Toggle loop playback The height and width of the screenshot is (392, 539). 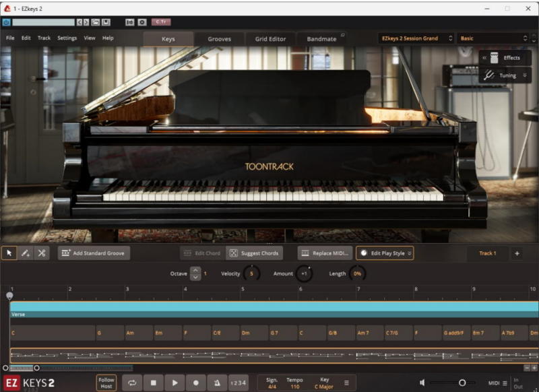(132, 383)
